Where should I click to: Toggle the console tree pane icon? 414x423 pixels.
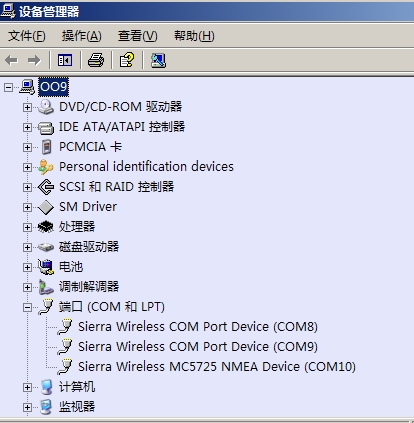click(x=65, y=60)
